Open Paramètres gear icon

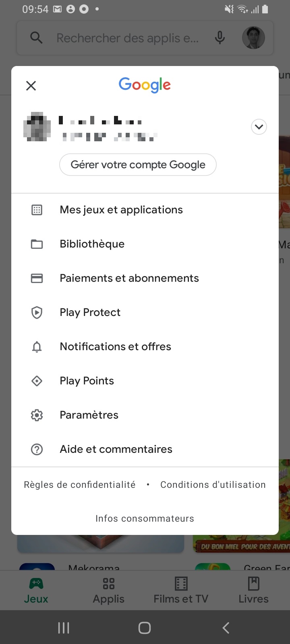(37, 415)
